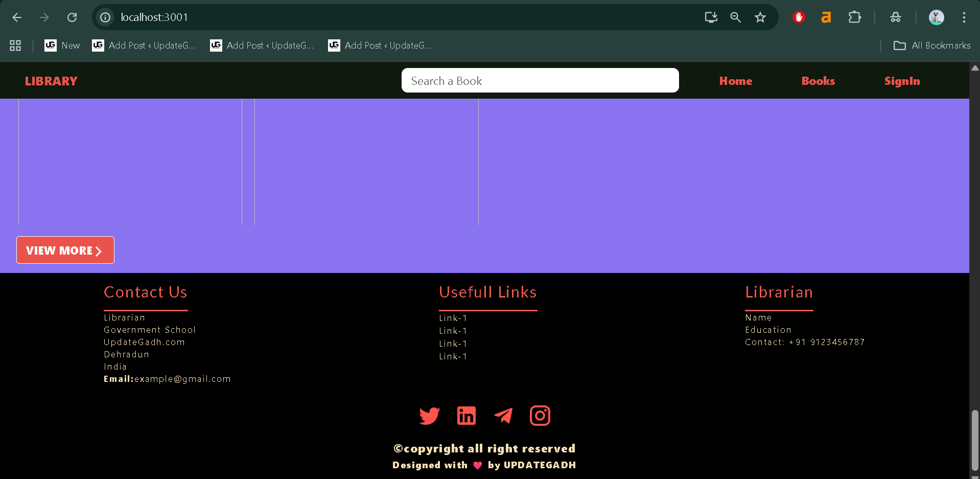Click the install app icon in address bar
Viewport: 980px width, 479px height.
pyautogui.click(x=711, y=17)
